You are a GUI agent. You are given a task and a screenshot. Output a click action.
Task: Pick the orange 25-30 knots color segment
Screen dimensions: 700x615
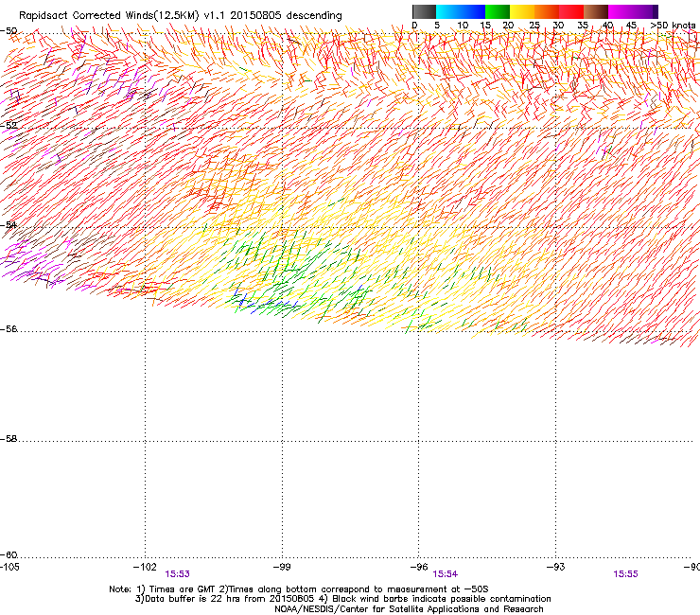[x=547, y=11]
